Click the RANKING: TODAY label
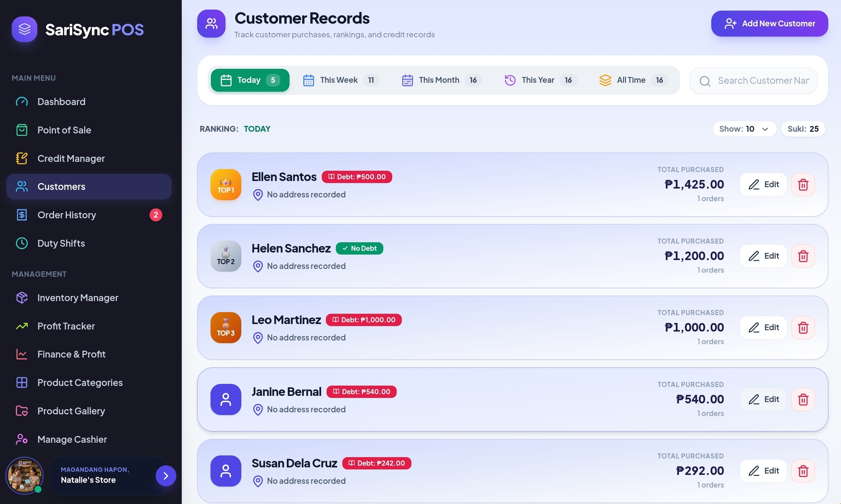Image resolution: width=841 pixels, height=504 pixels. tap(235, 129)
